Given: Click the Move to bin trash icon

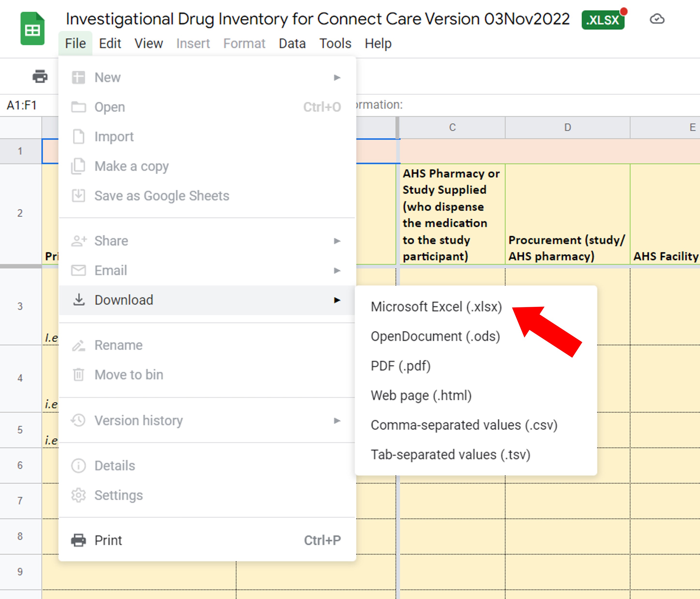Looking at the screenshot, I should click(78, 375).
